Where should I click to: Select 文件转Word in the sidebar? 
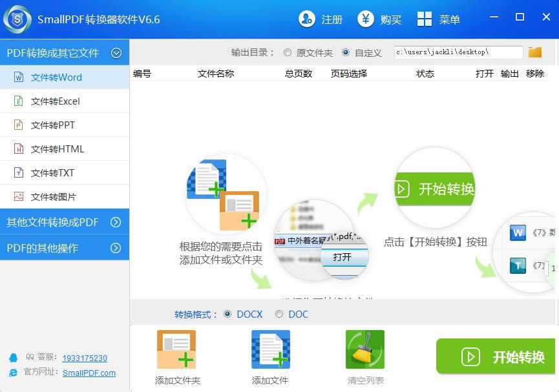coord(65,77)
